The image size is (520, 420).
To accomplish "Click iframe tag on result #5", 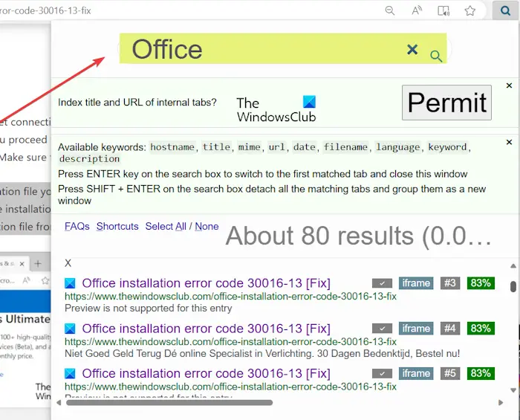I will (x=416, y=373).
